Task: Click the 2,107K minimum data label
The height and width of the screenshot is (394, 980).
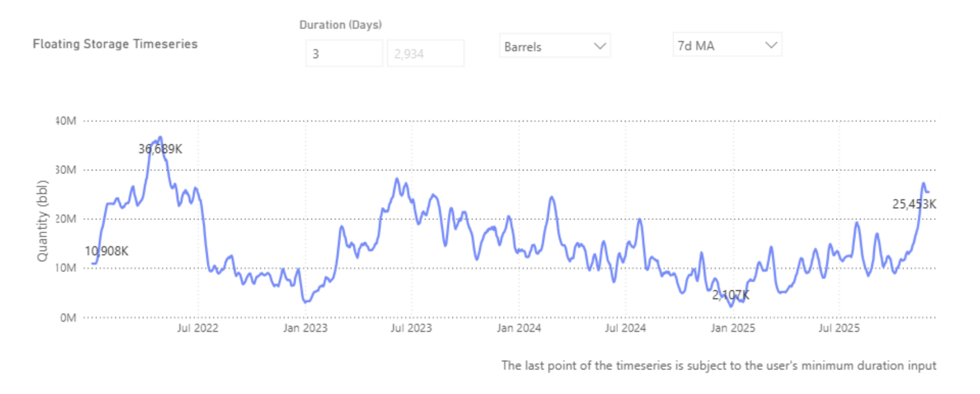Action: click(730, 295)
